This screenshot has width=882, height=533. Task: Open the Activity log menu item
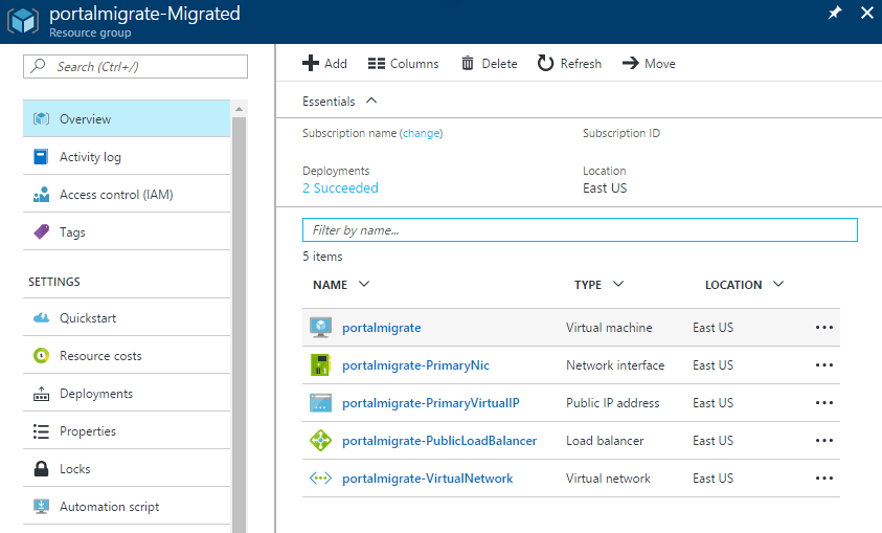point(90,157)
